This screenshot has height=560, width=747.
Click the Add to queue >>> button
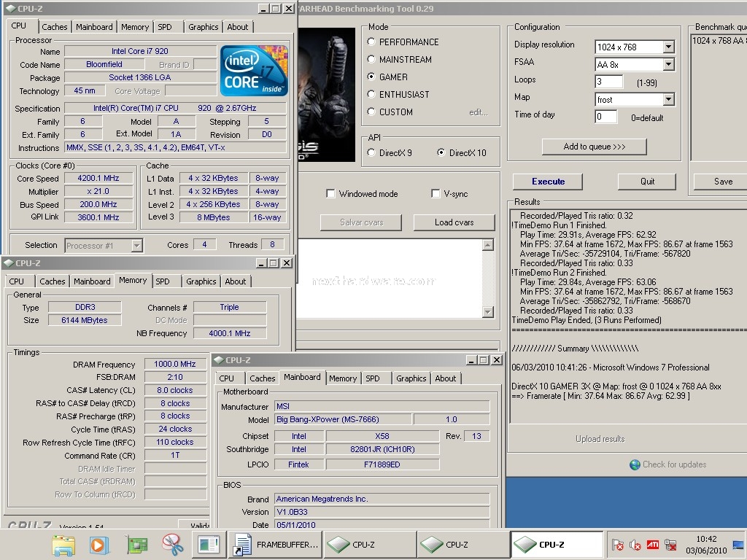[594, 147]
